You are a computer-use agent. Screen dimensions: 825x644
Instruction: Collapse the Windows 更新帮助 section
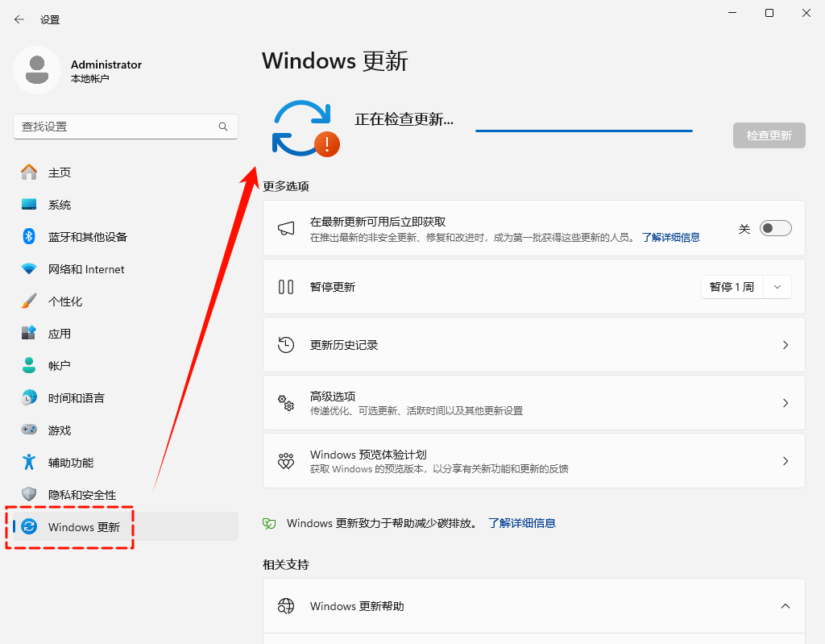[786, 605]
